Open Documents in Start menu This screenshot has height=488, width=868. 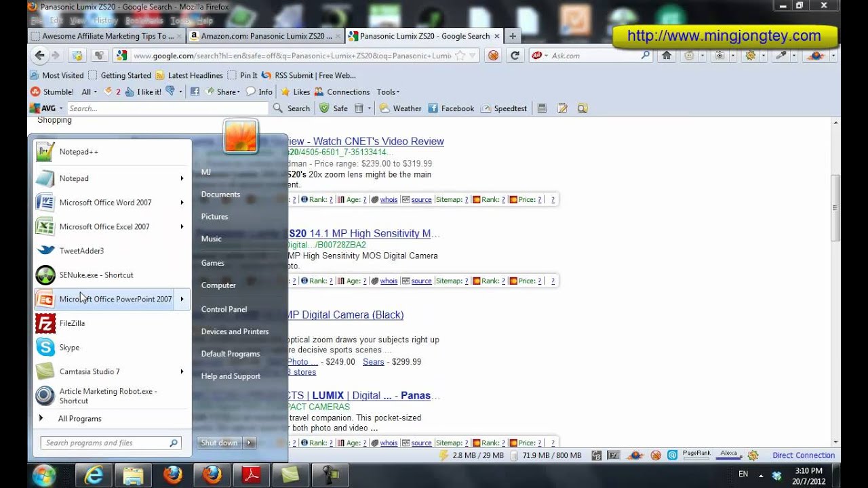[220, 195]
